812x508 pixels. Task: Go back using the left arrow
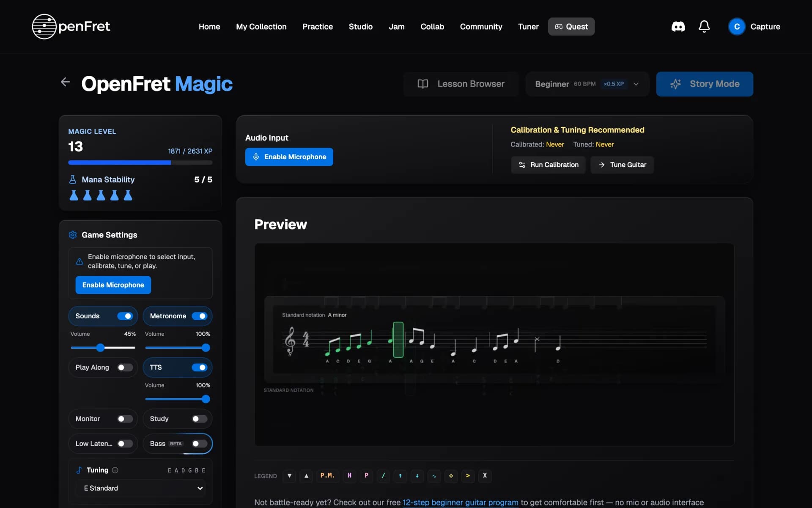[x=65, y=82]
